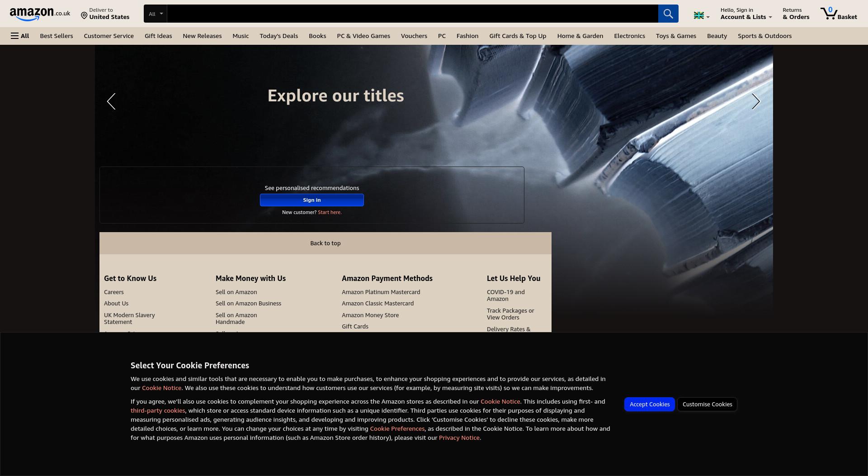Open Beauty nav item
Image resolution: width=868 pixels, height=476 pixels.
[717, 36]
